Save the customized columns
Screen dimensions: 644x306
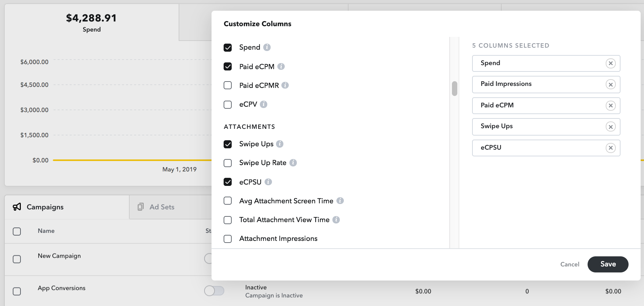click(607, 264)
